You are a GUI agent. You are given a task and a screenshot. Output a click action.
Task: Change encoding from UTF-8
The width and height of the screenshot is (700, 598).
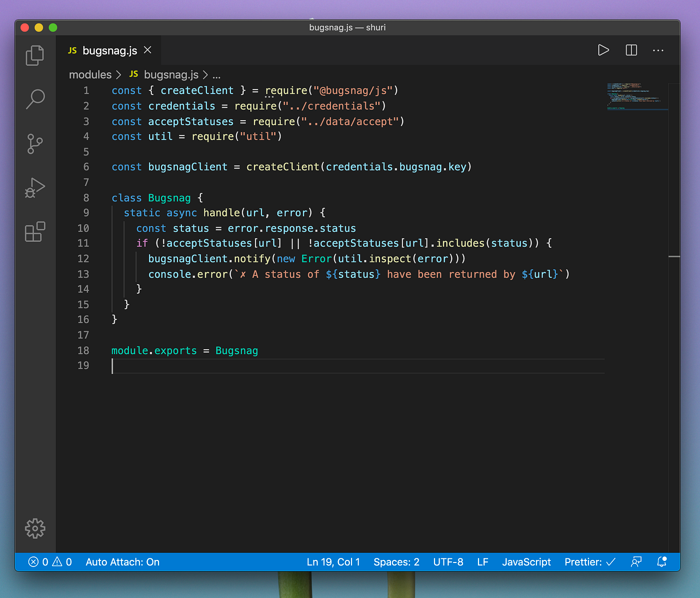447,562
